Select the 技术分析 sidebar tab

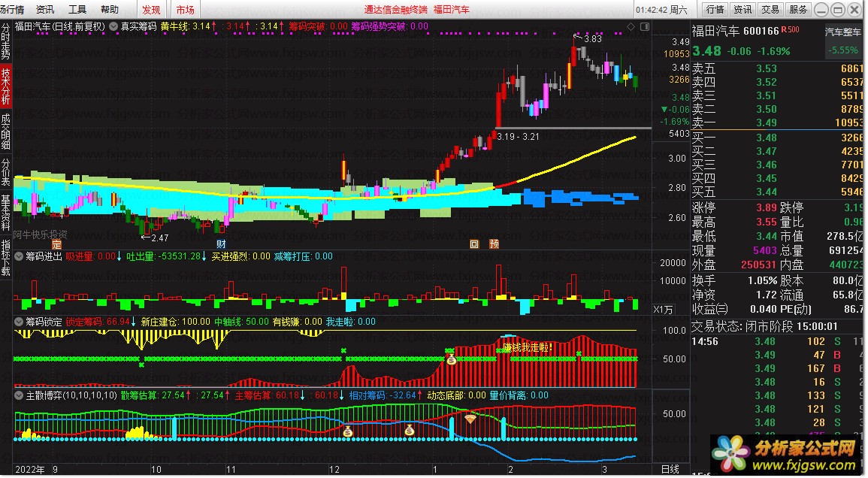[x=5, y=86]
